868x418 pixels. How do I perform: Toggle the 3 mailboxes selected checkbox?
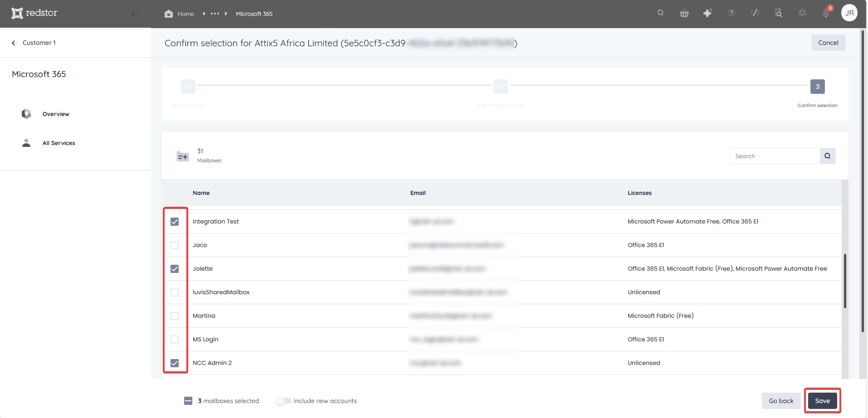pyautogui.click(x=188, y=401)
